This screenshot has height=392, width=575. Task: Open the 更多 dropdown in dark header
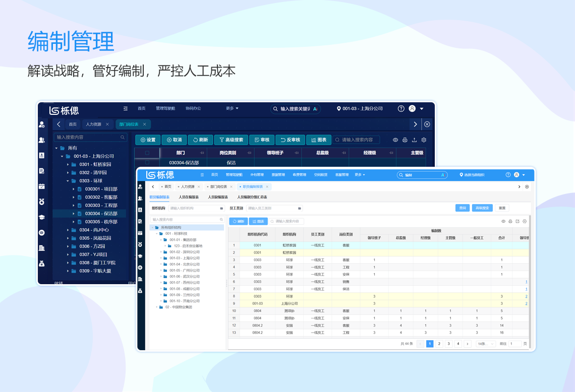point(232,108)
